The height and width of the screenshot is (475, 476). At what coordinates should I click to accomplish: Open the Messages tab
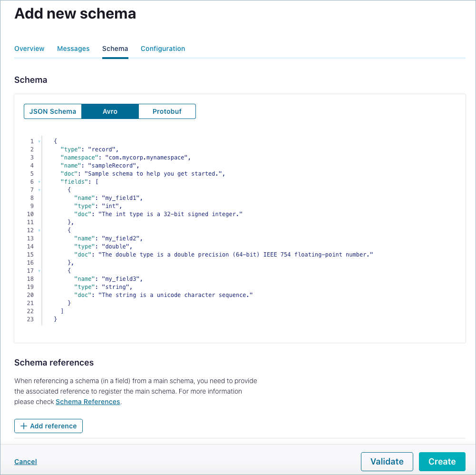(x=73, y=49)
